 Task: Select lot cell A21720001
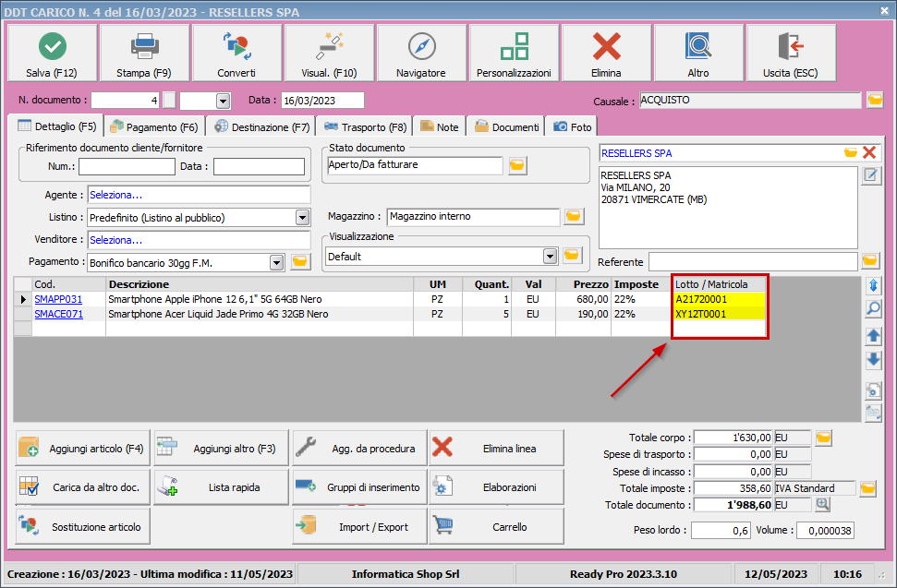click(719, 299)
